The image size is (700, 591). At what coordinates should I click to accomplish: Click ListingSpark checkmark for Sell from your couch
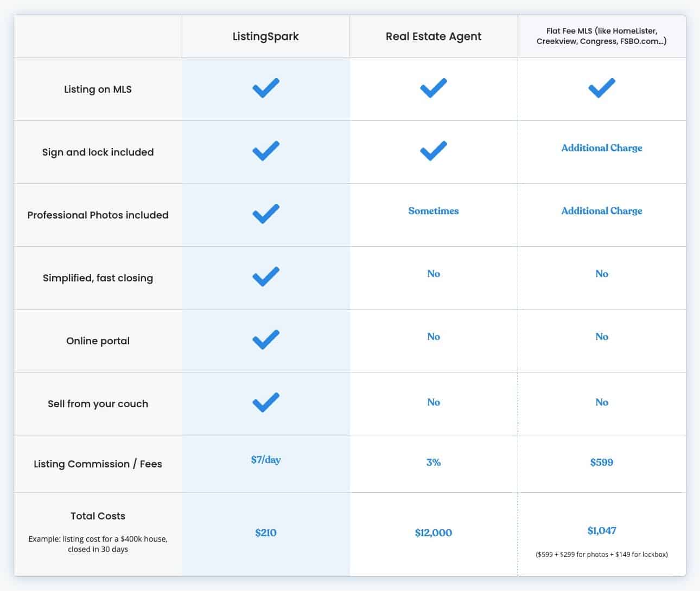[266, 402]
